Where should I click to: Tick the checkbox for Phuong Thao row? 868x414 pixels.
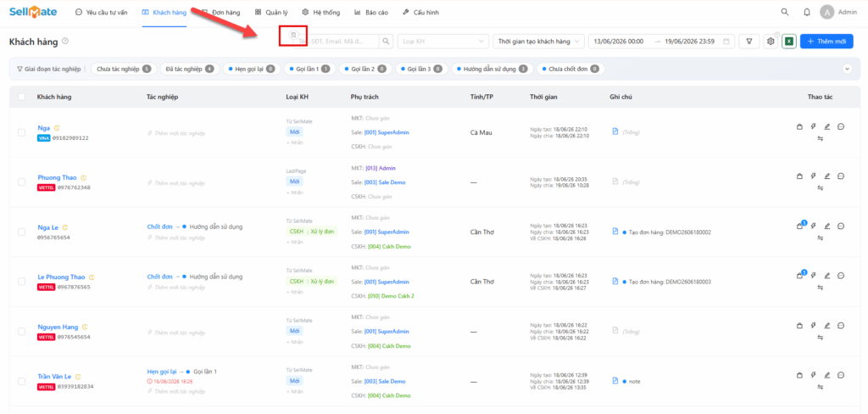pos(21,182)
